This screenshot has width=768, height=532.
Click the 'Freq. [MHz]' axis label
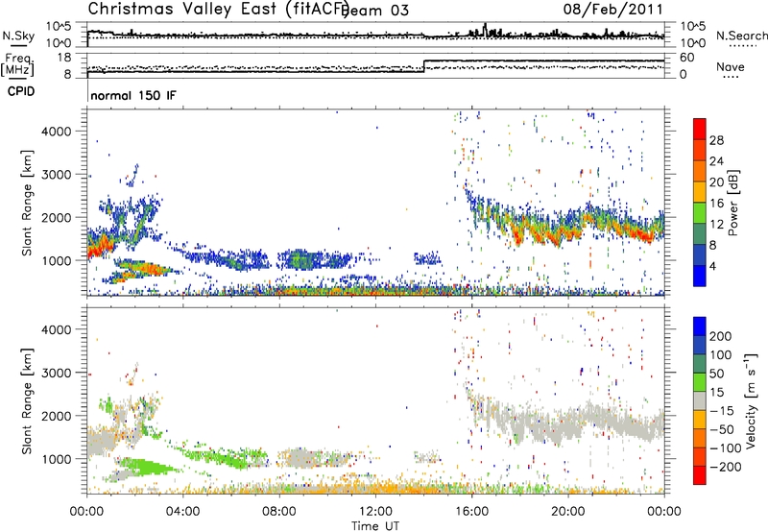pyautogui.click(x=18, y=65)
